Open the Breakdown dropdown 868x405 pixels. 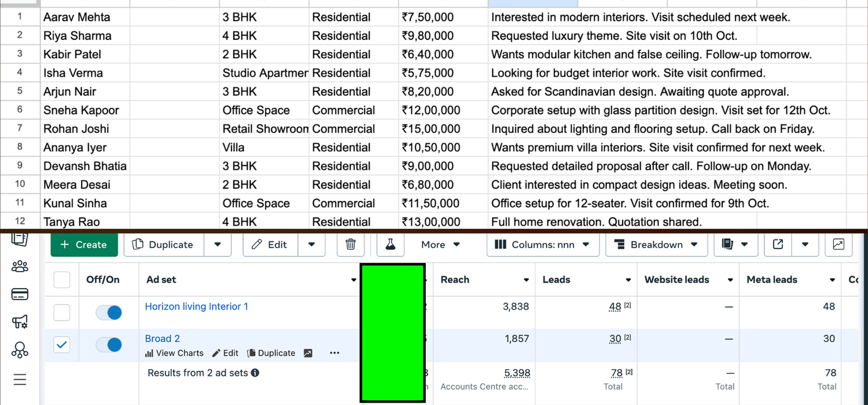coord(656,245)
